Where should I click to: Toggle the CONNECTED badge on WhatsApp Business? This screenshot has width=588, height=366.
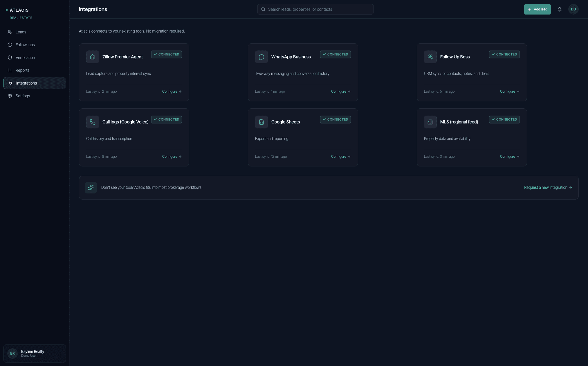coord(335,54)
